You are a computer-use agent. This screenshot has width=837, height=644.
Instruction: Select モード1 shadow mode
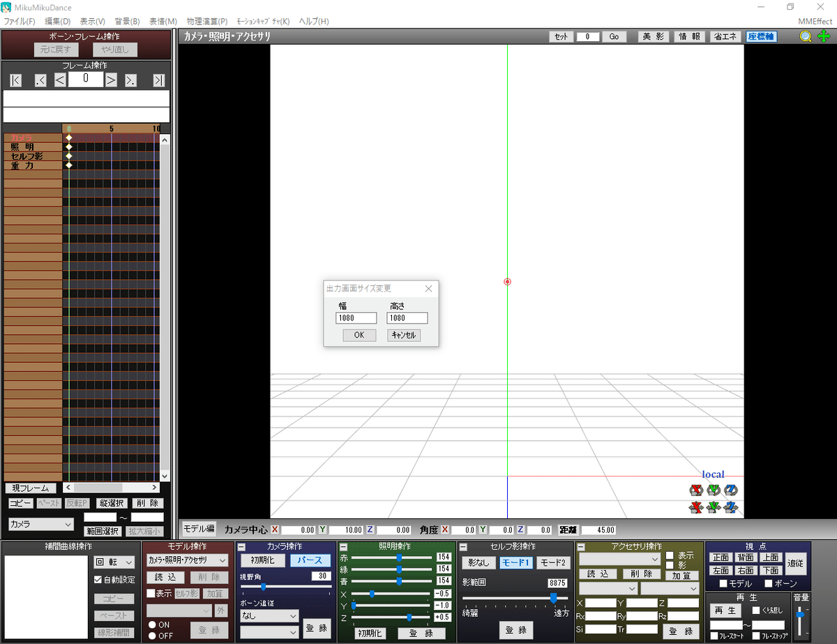click(515, 563)
